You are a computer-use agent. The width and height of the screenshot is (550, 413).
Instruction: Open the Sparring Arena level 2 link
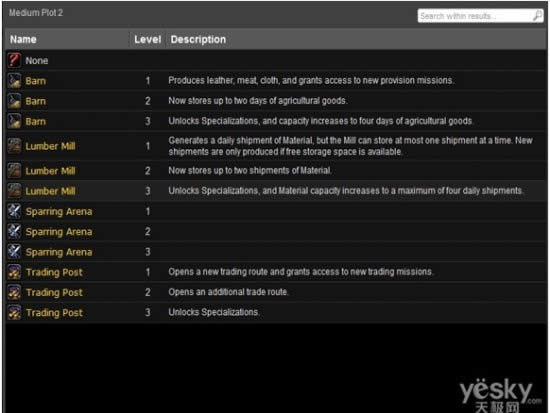pyautogui.click(x=59, y=232)
